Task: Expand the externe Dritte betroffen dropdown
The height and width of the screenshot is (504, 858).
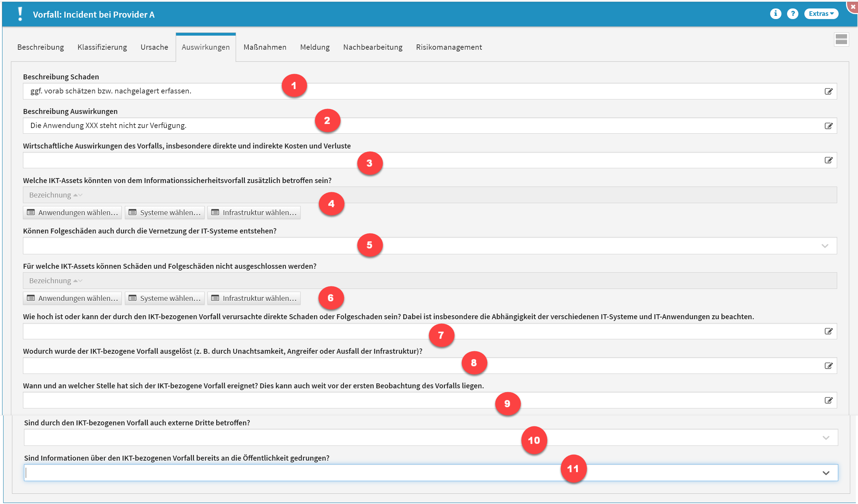Action: pos(826,438)
